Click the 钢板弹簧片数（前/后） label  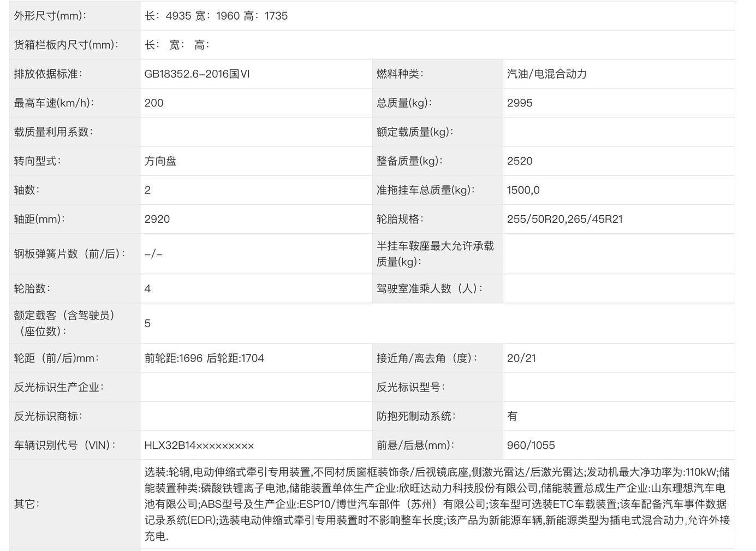pyautogui.click(x=70, y=254)
